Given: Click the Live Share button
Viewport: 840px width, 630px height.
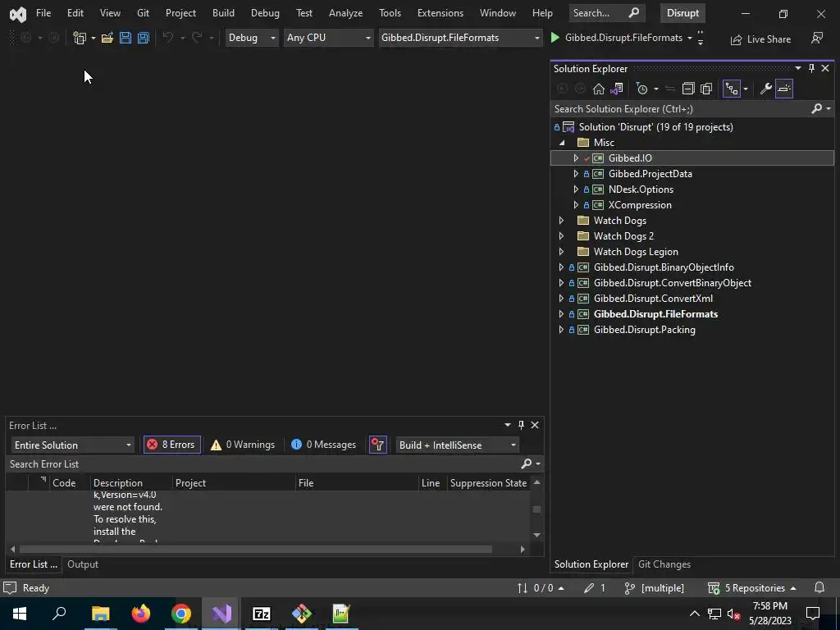Looking at the screenshot, I should point(760,39).
